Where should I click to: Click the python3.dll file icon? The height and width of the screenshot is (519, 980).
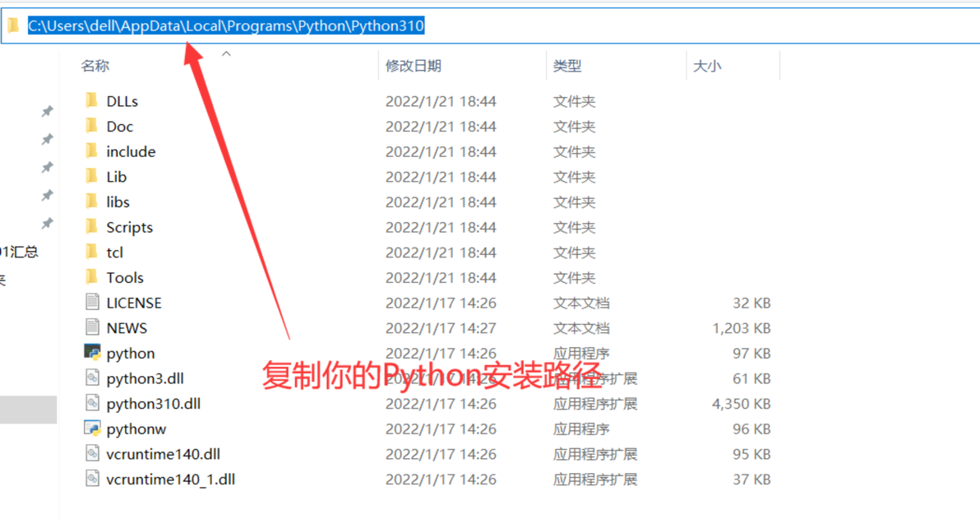[x=93, y=378]
